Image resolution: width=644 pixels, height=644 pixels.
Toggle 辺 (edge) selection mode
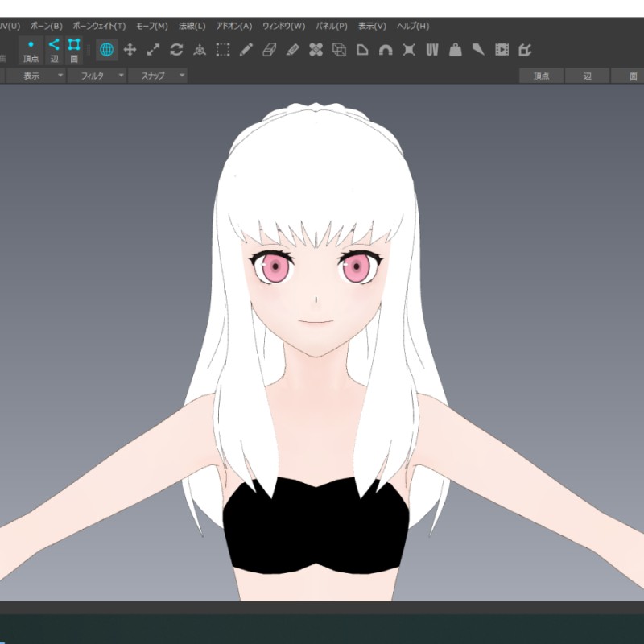tap(54, 50)
